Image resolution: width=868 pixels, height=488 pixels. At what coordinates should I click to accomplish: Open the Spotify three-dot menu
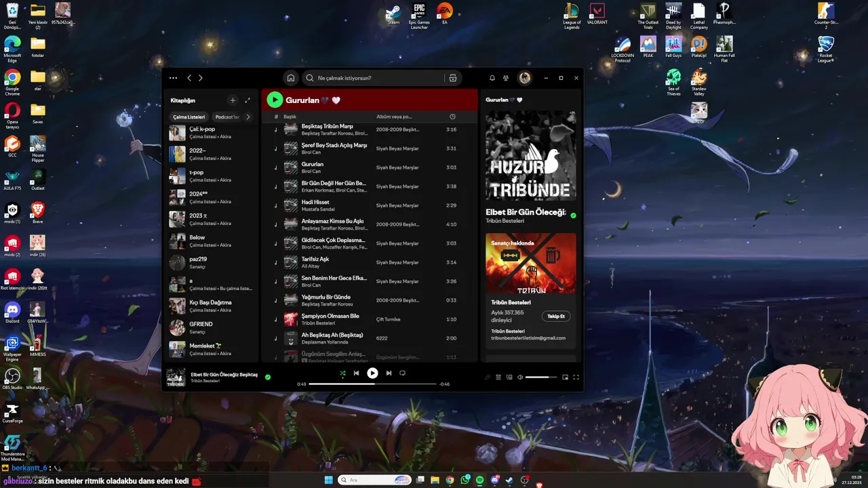[173, 78]
